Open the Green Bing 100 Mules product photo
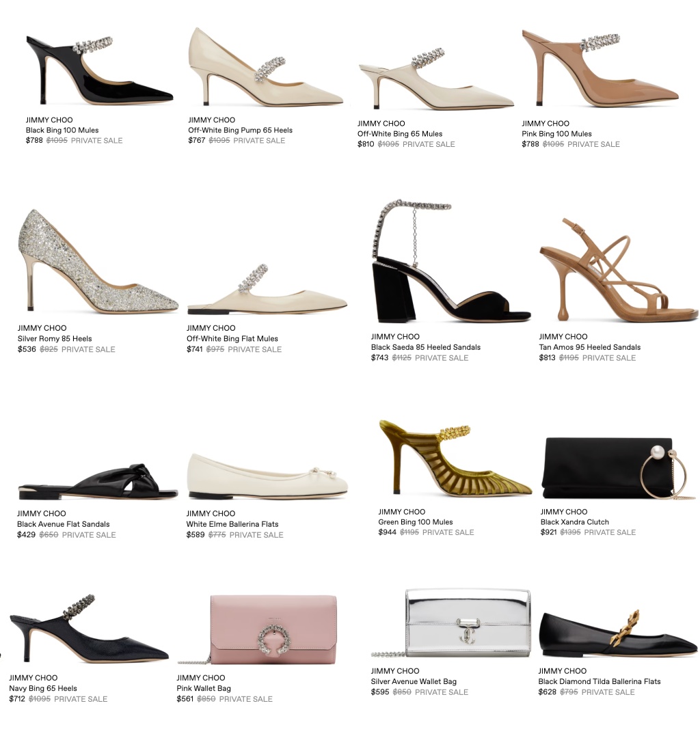 455,457
